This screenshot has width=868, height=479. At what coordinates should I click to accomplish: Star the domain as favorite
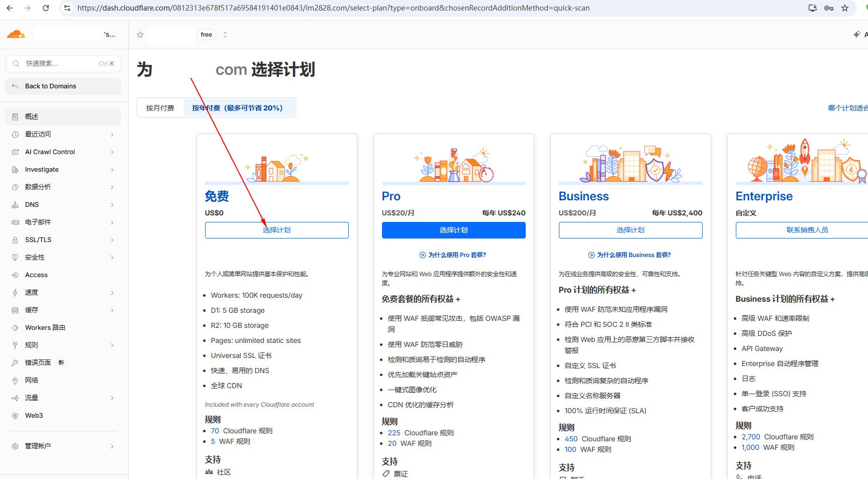140,35
